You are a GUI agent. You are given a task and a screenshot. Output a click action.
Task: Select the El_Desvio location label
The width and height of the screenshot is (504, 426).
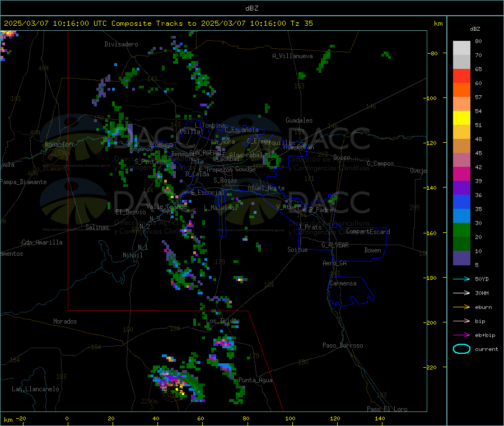tap(130, 212)
